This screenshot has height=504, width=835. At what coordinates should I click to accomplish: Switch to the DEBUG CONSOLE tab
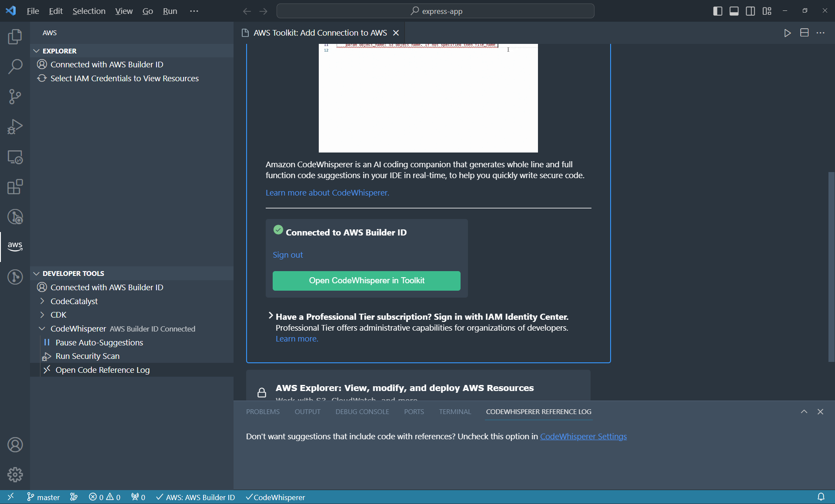coord(362,411)
